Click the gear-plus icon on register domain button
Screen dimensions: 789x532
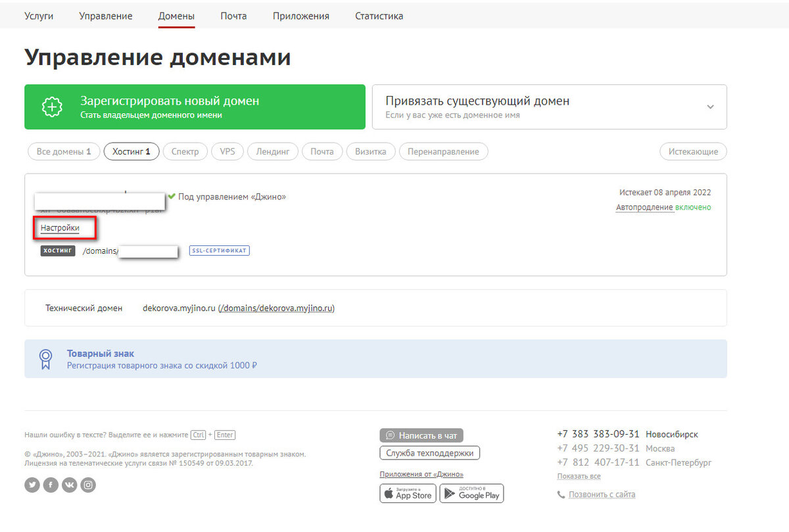point(52,107)
